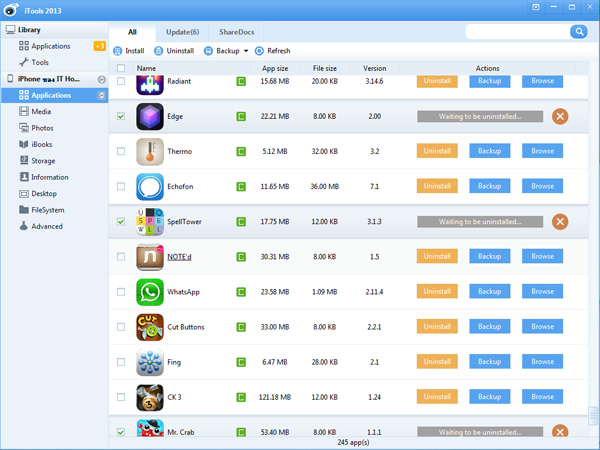This screenshot has height=450, width=600.
Task: Click the Refresh toolbar icon
Action: point(260,50)
